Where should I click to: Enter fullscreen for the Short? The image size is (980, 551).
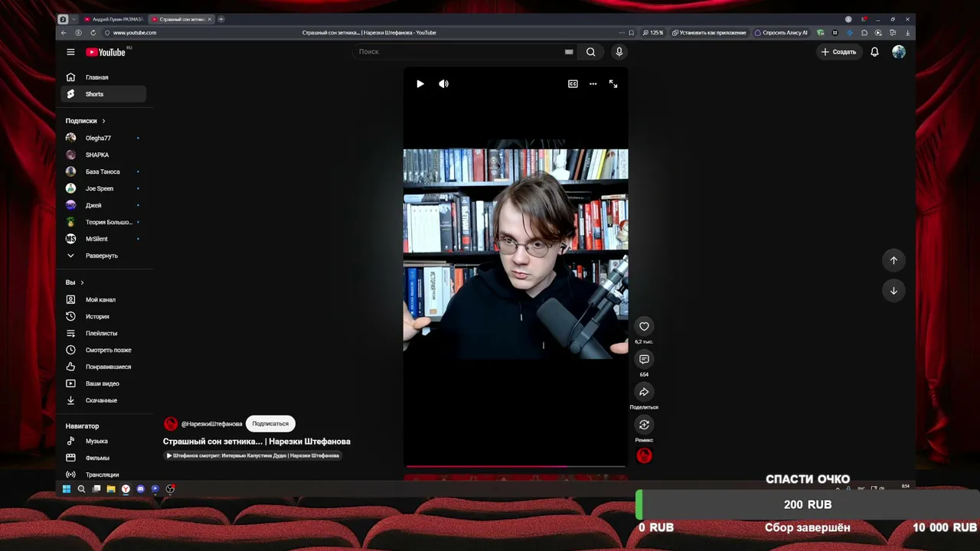click(613, 84)
